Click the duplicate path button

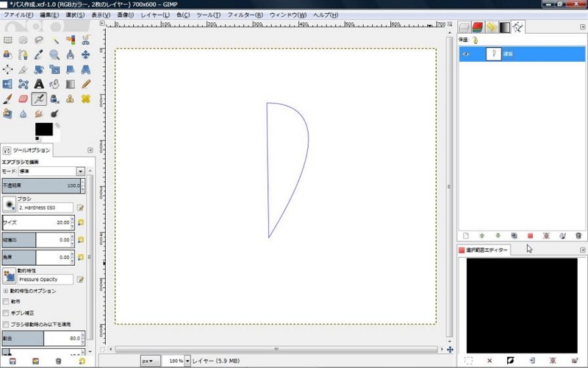(514, 236)
